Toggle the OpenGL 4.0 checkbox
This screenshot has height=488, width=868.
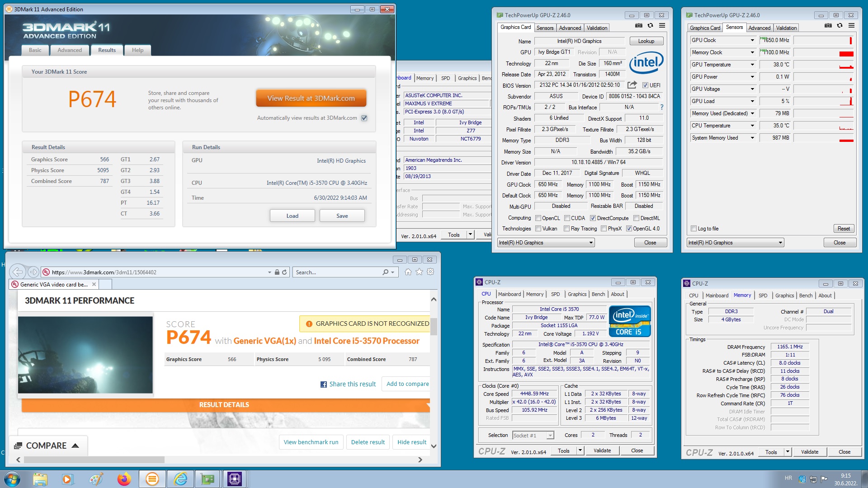[x=629, y=229]
